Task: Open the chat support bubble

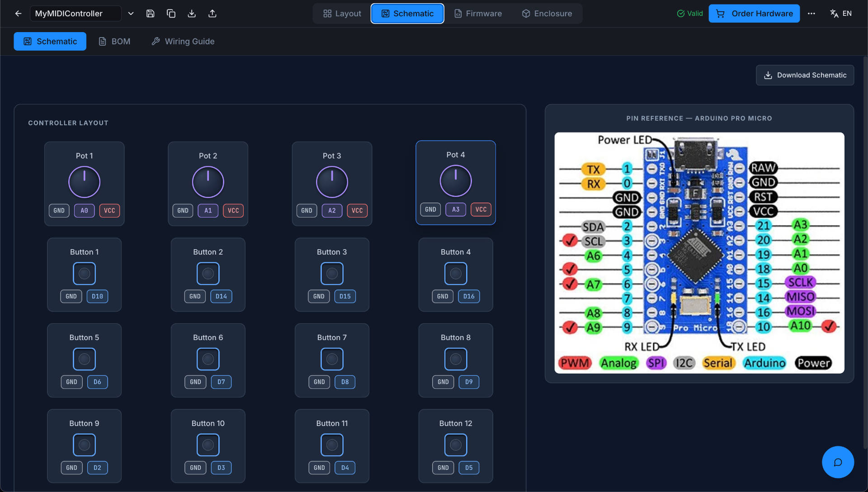Action: click(838, 462)
